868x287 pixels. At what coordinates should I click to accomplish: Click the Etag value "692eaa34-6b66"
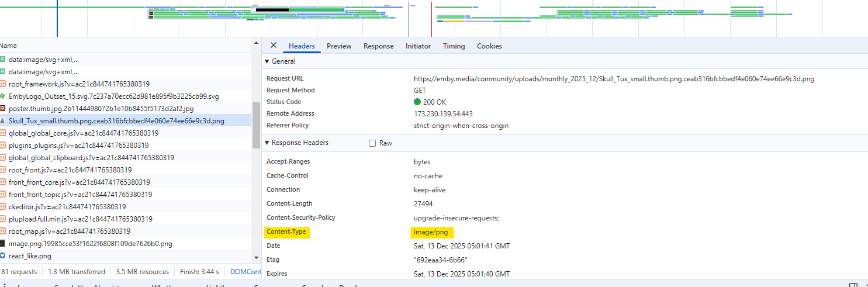tap(441, 260)
